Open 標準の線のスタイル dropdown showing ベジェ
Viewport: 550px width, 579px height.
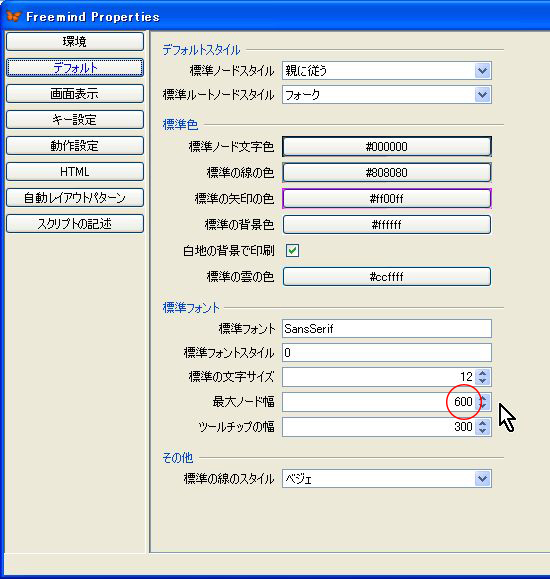387,479
